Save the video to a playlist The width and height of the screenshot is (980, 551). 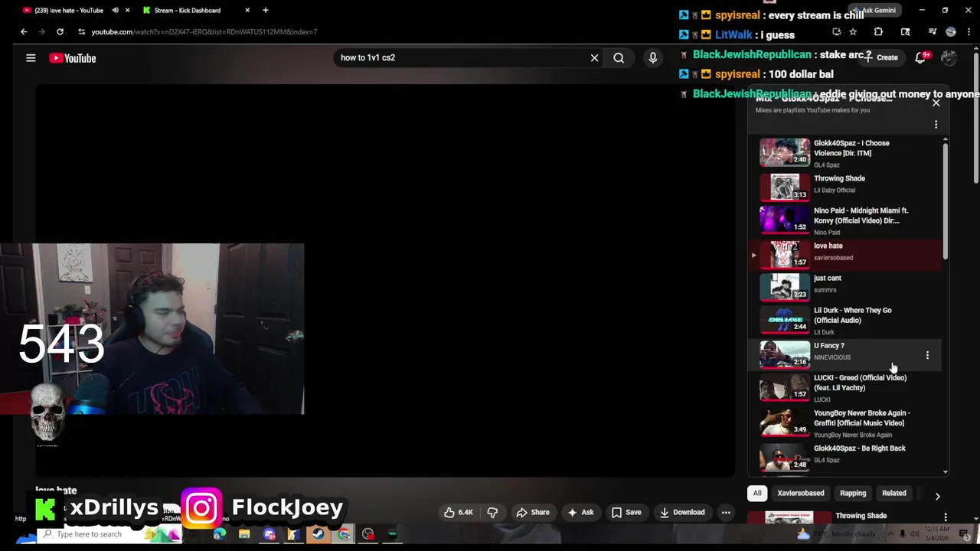click(626, 513)
